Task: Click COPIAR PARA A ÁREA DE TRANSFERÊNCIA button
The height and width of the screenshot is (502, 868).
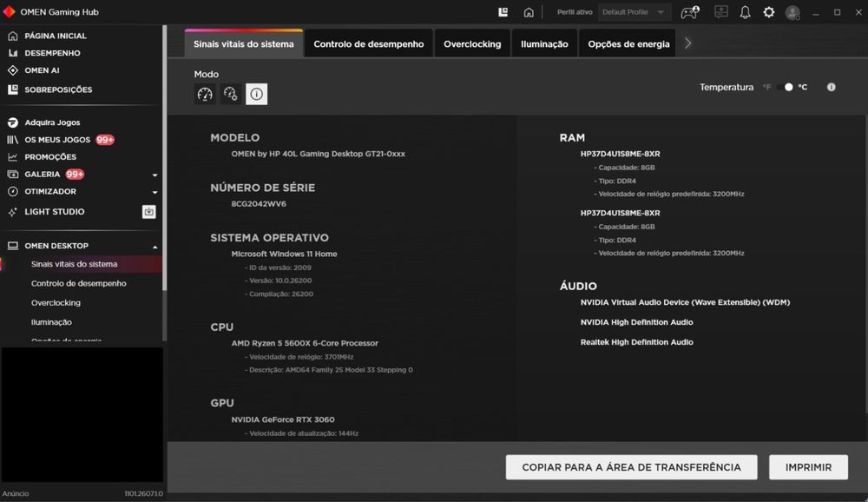Action: 631,467
